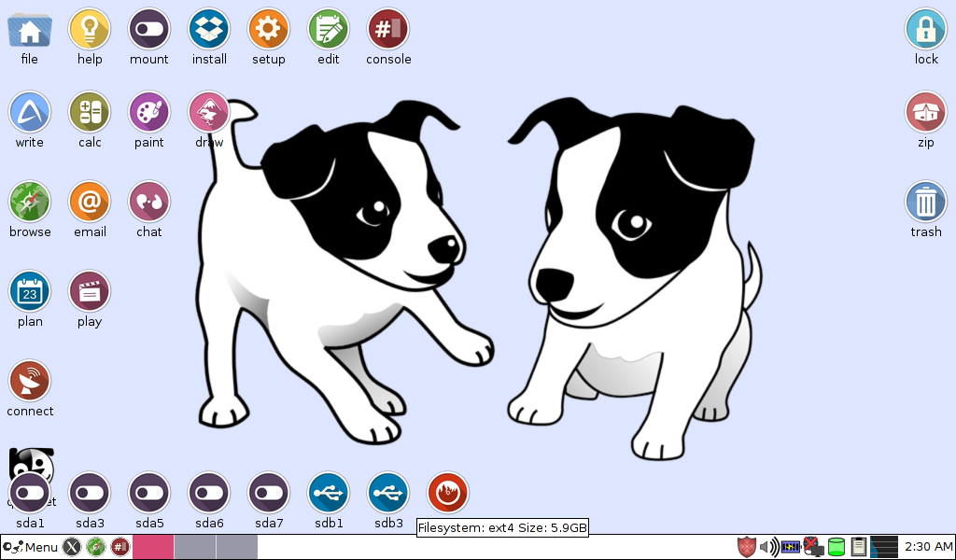Switch to the pink active desktop pager
Viewport: 956px width, 560px height.
[x=153, y=547]
